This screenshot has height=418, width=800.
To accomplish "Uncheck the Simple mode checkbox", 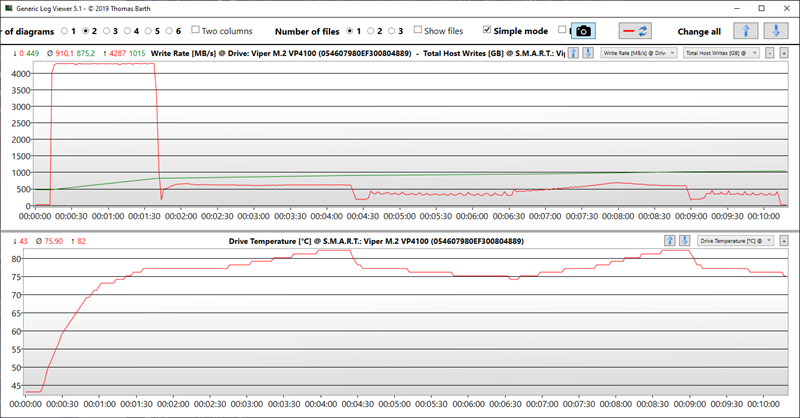I will pyautogui.click(x=487, y=31).
